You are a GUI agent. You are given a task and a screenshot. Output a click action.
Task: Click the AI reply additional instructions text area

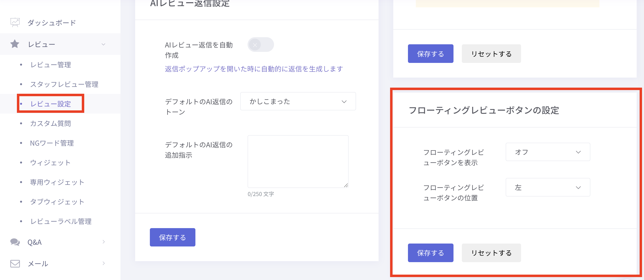coord(298,161)
